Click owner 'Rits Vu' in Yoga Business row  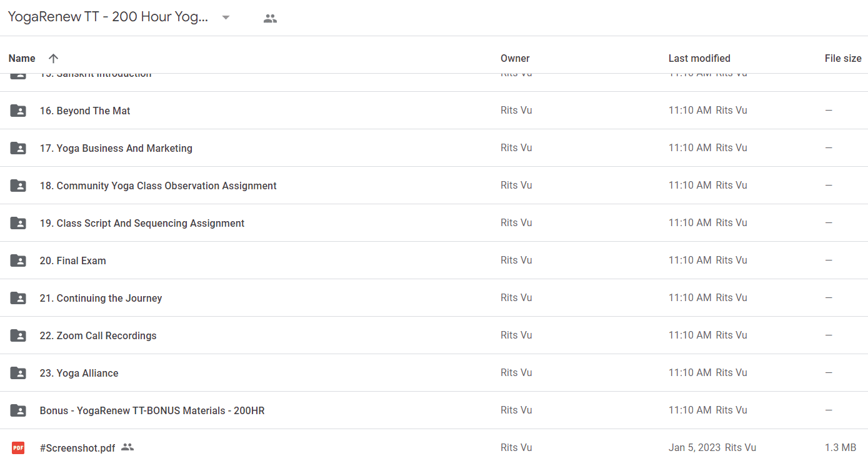(516, 147)
